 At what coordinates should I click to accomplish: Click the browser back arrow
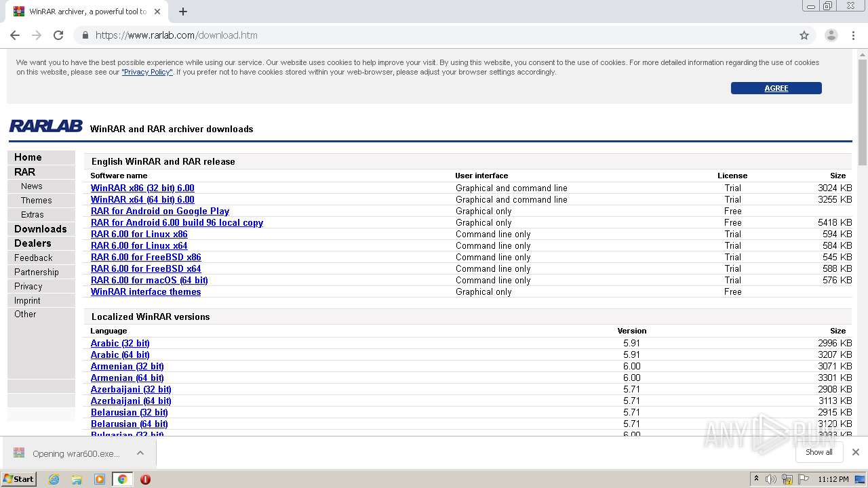(x=15, y=35)
